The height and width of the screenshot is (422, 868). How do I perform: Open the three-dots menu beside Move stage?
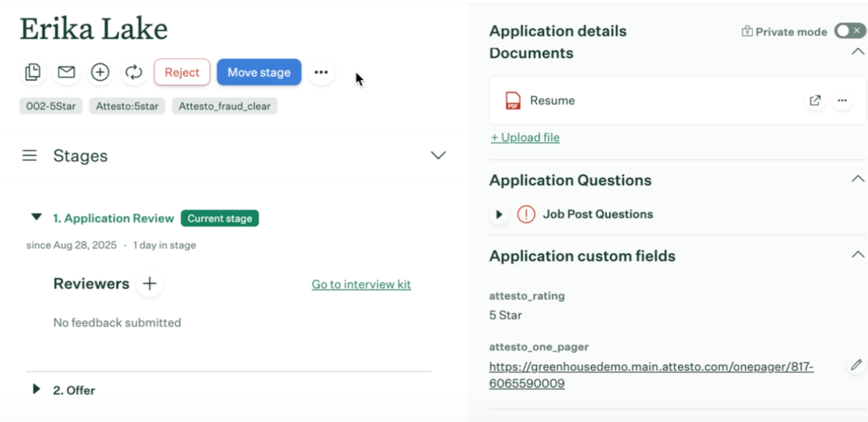(x=321, y=72)
